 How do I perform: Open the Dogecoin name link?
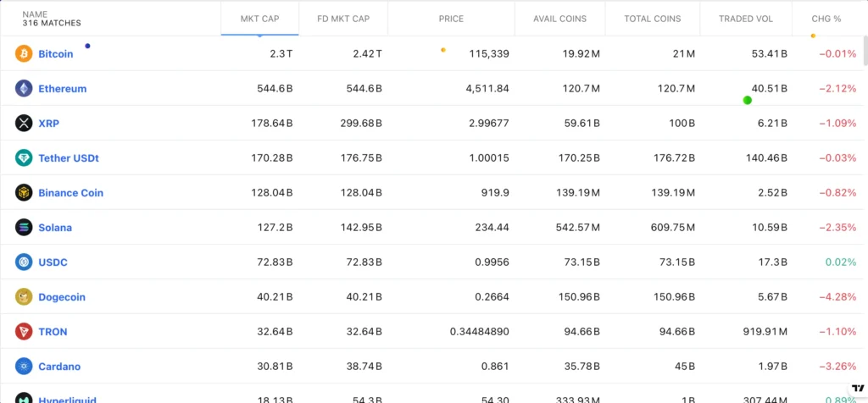click(62, 297)
